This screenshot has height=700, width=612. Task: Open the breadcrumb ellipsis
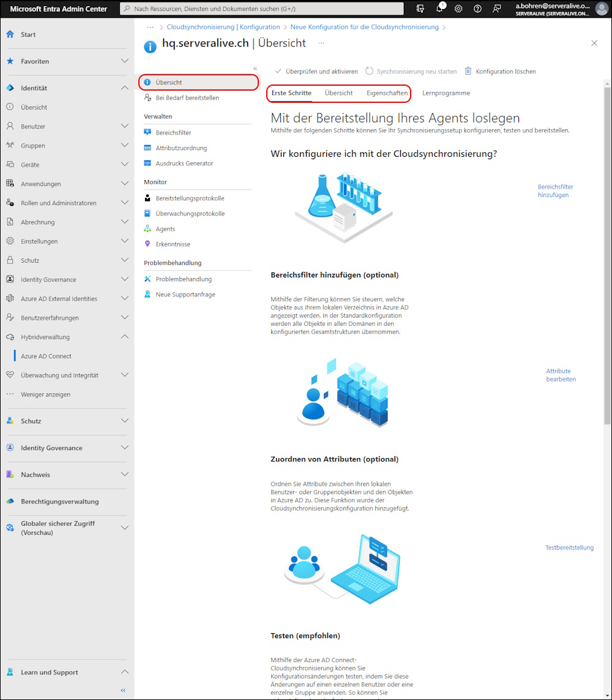pos(151,27)
